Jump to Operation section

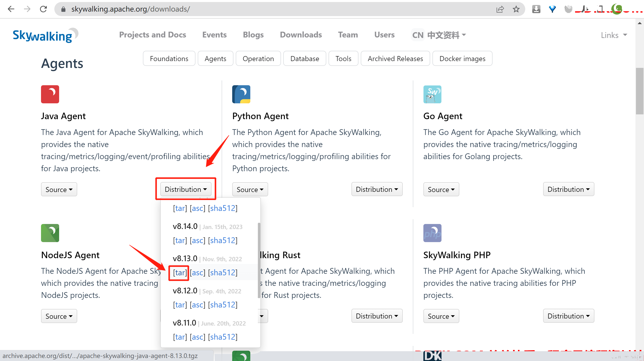coord(258,59)
